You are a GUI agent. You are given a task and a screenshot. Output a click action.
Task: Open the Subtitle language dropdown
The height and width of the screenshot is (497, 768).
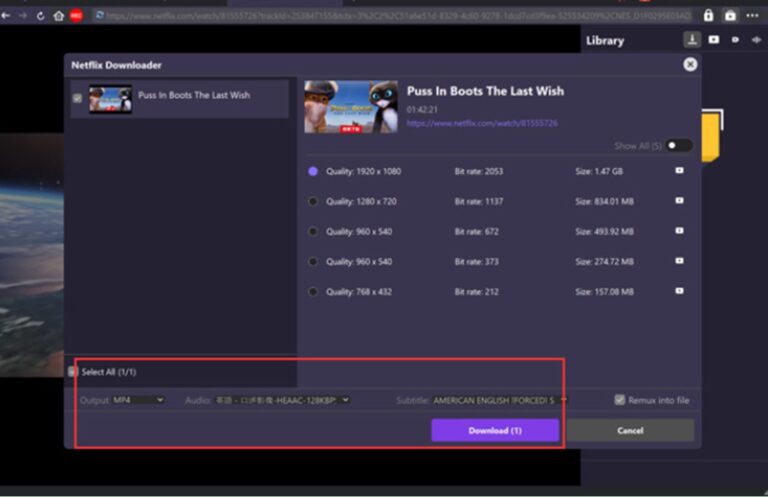tap(499, 401)
